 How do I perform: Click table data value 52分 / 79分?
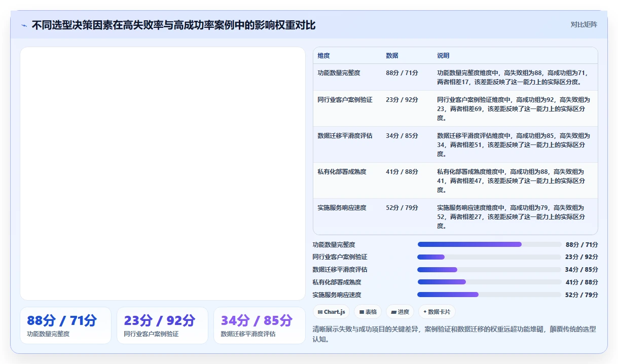402,208
